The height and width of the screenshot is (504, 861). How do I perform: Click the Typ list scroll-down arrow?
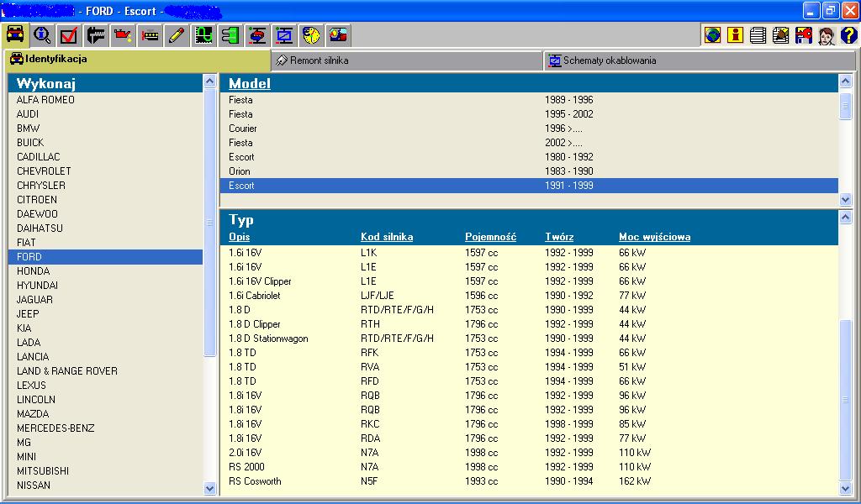(846, 488)
